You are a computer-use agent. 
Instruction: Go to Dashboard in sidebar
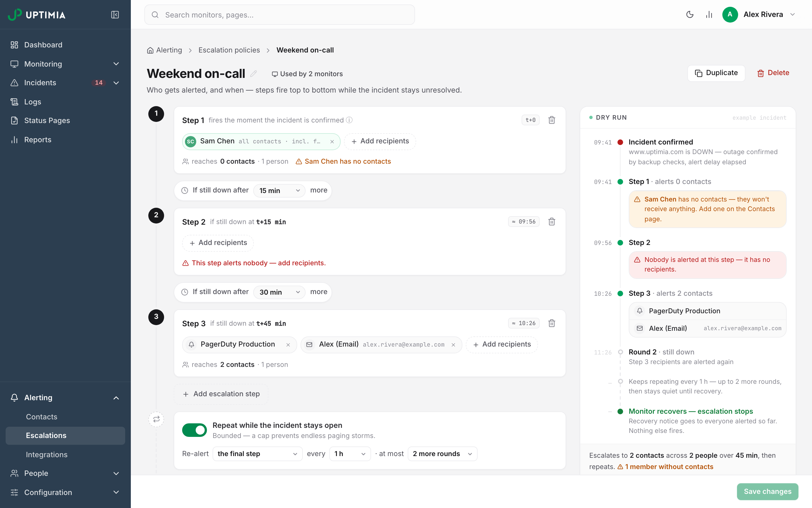[65, 45]
